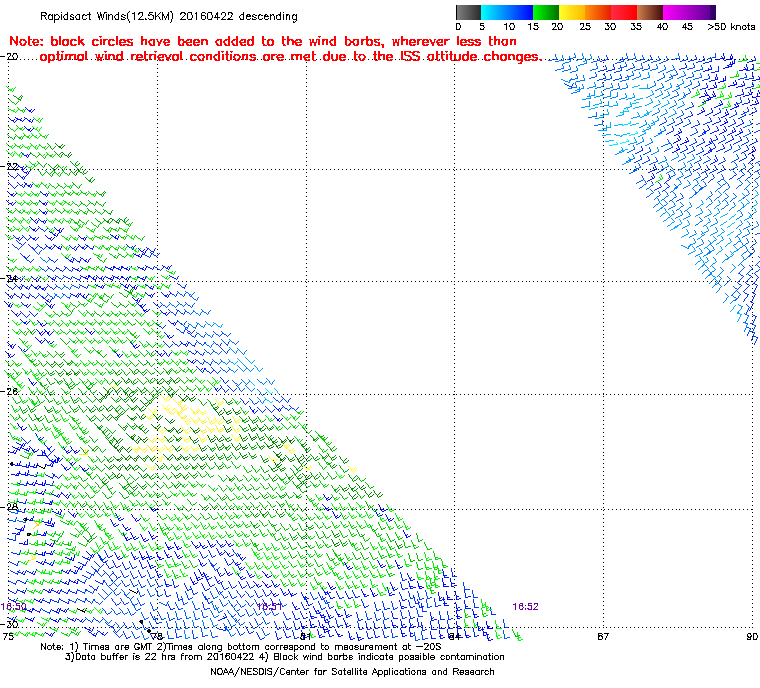The image size is (760, 688).
Task: Click the '15' label under the color scale
Action: coord(533,27)
